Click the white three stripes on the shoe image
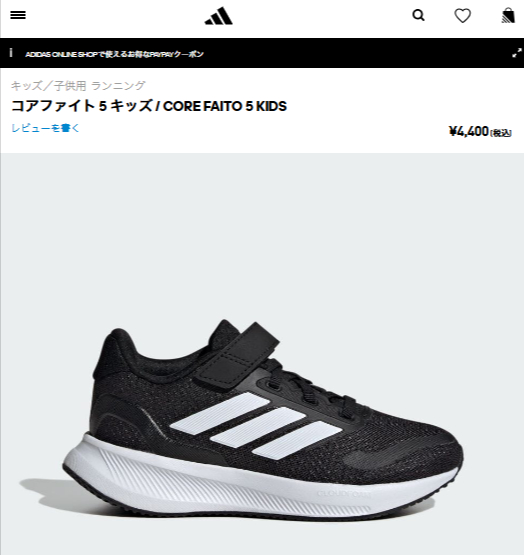 [x=256, y=425]
